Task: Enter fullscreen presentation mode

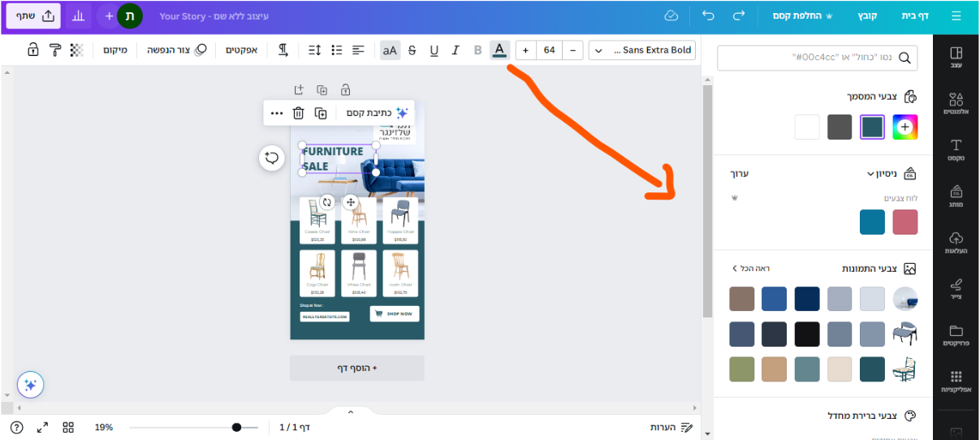Action: (x=43, y=427)
